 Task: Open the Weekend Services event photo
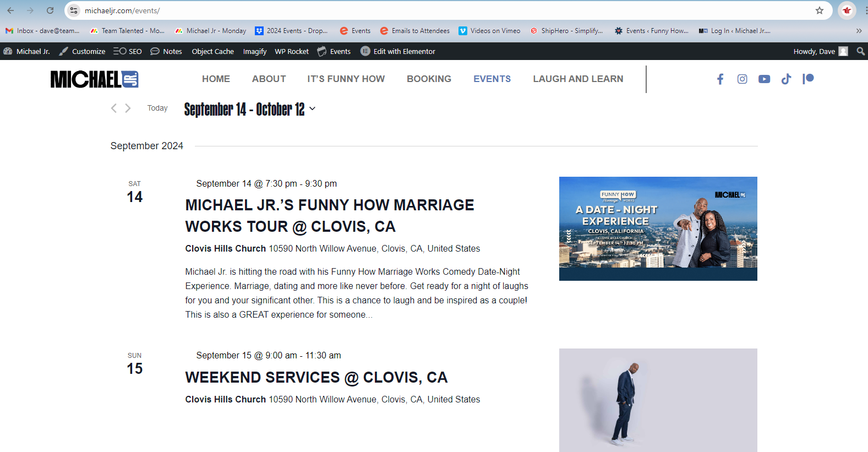[658, 400]
